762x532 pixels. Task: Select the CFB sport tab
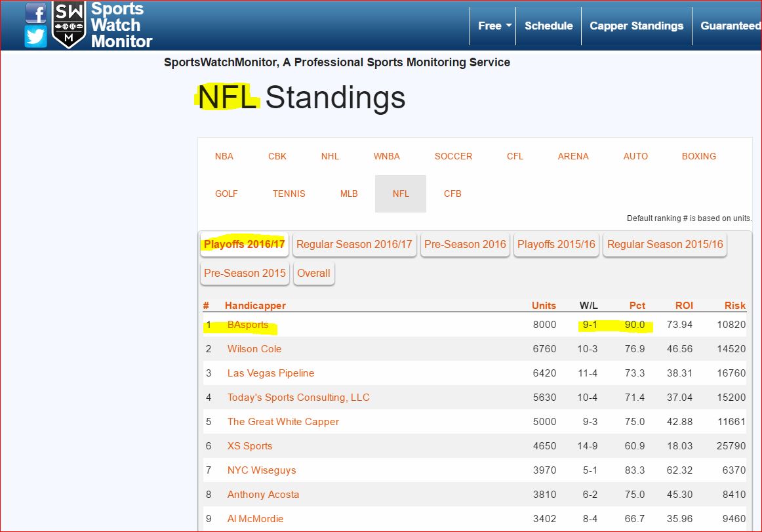[452, 194]
